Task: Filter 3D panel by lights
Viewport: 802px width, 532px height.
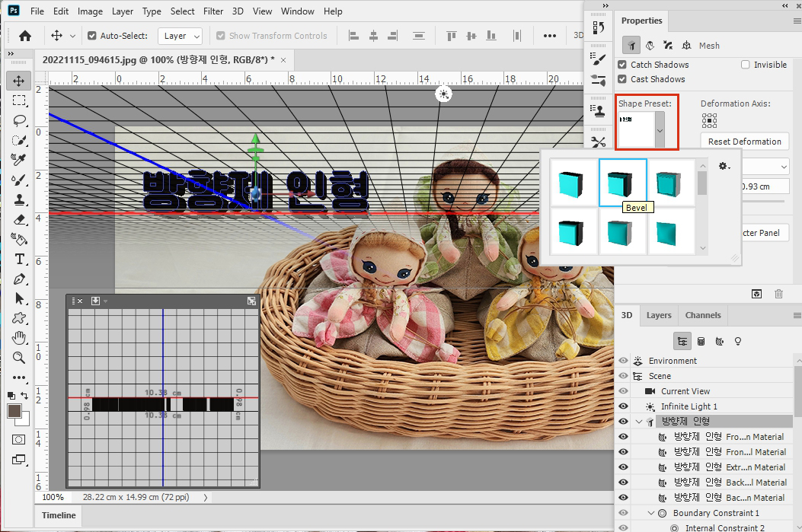Action: click(738, 342)
